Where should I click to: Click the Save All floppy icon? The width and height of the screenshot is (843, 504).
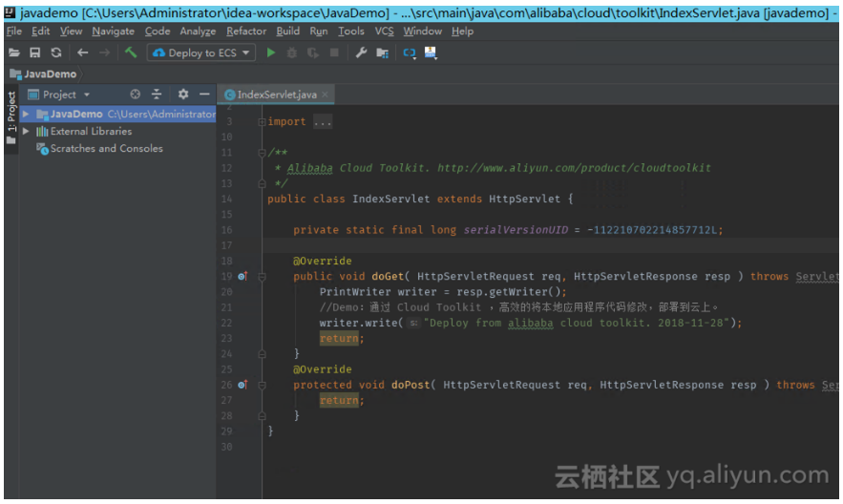click(x=35, y=52)
